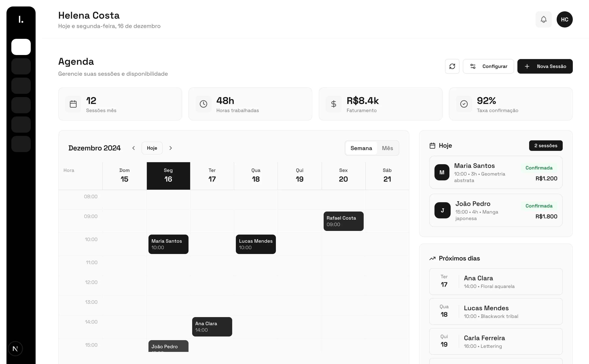Go to previous week with left chevron
Image resolution: width=589 pixels, height=364 pixels.
tap(133, 148)
